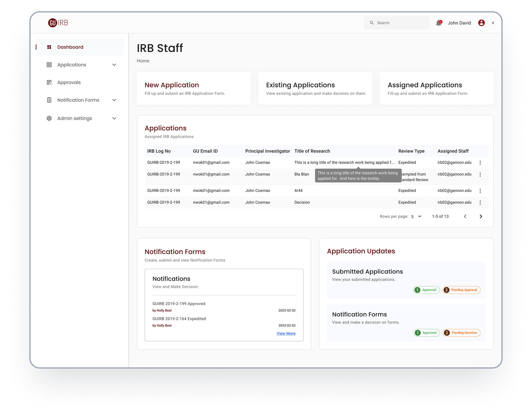The image size is (532, 416).
Task: Click the View More link
Action: click(286, 333)
